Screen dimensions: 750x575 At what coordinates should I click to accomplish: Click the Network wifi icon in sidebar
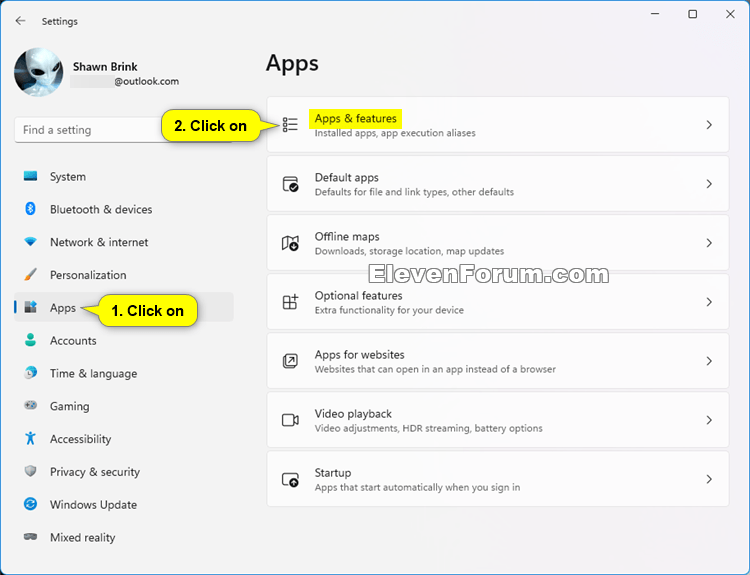tap(30, 242)
